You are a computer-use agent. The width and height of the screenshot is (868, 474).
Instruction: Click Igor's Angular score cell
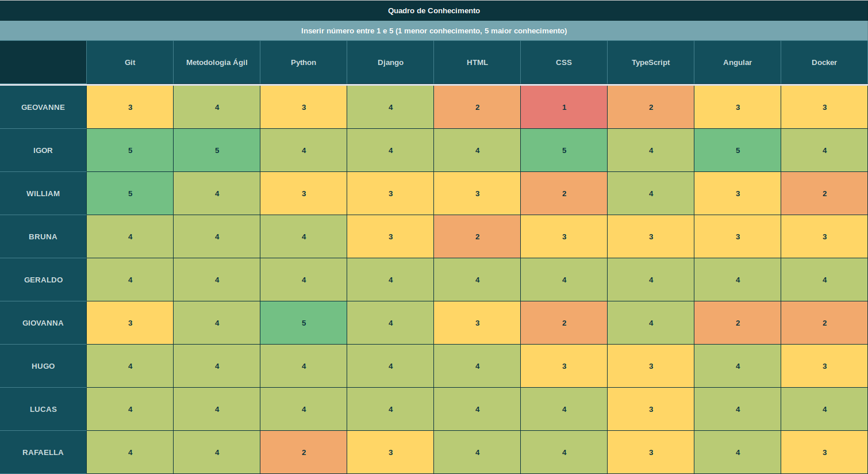click(738, 150)
